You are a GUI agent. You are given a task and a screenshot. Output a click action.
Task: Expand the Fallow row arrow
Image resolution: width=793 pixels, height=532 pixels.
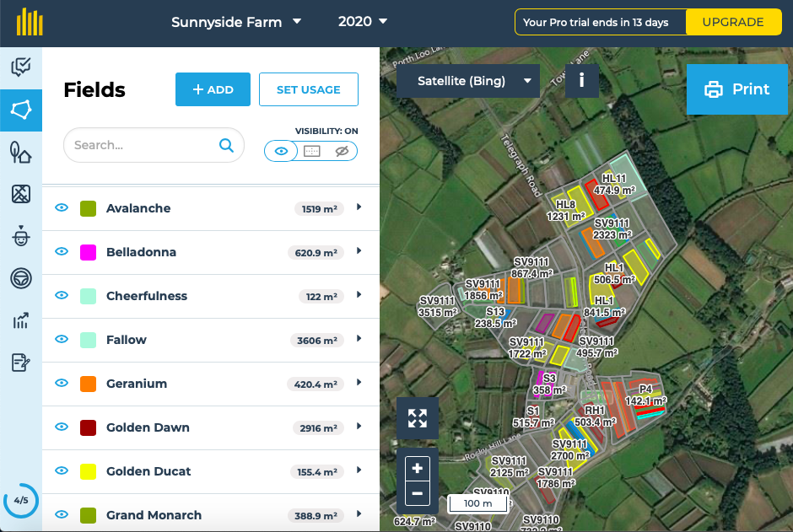coord(359,338)
